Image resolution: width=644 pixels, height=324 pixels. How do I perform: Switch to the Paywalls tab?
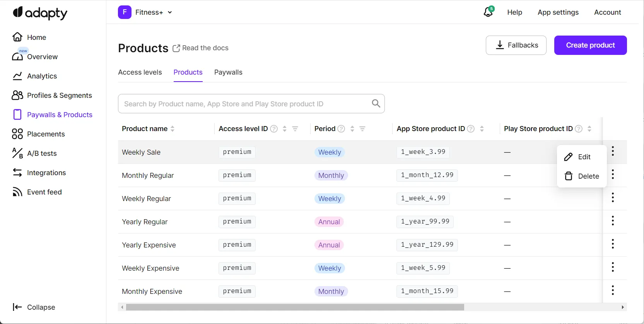click(x=228, y=72)
